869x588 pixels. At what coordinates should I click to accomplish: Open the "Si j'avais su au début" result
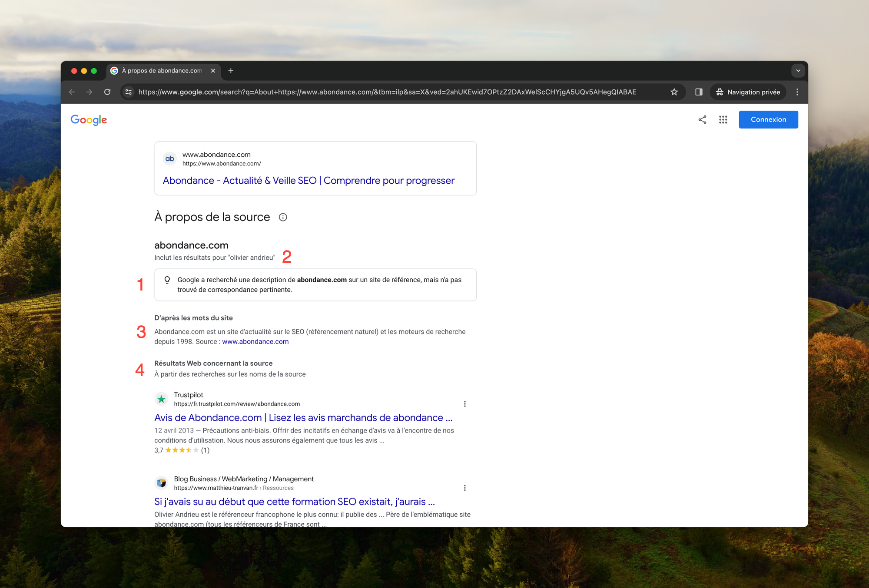[x=295, y=502]
